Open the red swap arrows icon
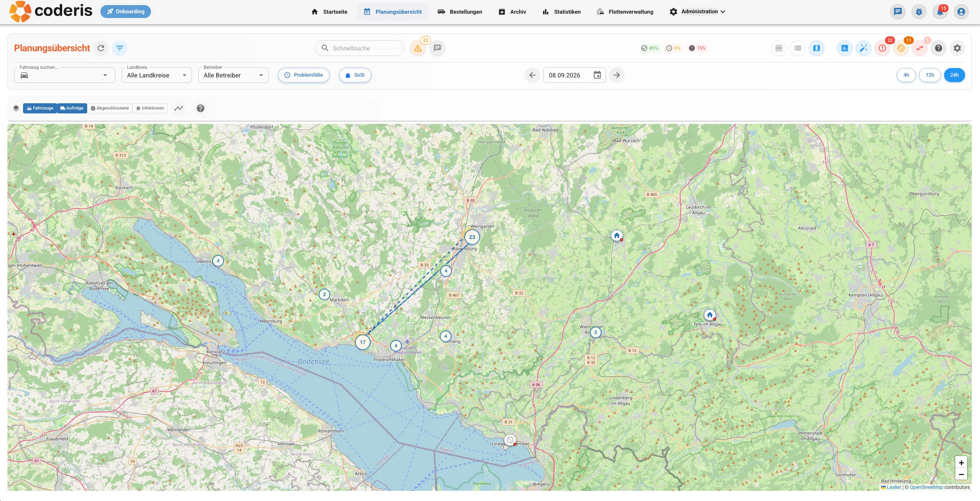 click(x=920, y=48)
